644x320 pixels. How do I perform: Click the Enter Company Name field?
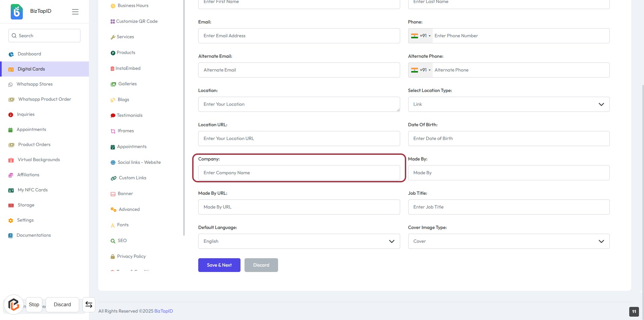point(299,173)
